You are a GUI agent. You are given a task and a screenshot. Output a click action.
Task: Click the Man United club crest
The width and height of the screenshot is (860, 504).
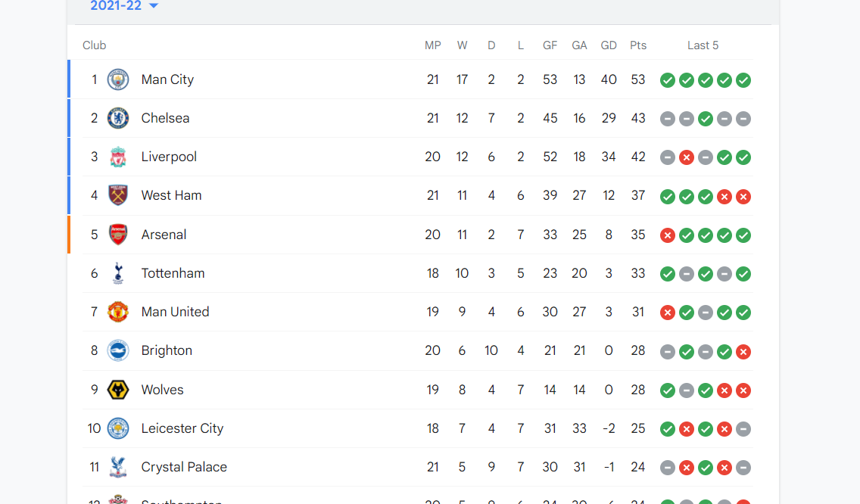click(118, 312)
